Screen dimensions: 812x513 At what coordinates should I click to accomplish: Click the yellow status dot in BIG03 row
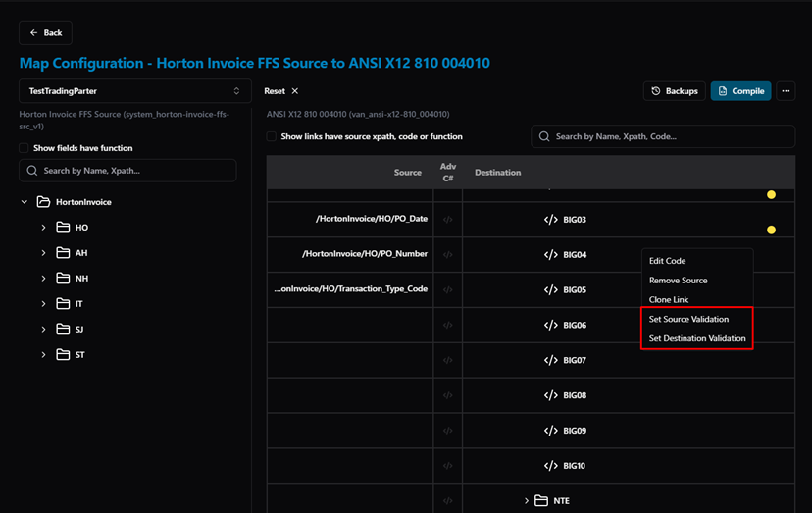771,231
